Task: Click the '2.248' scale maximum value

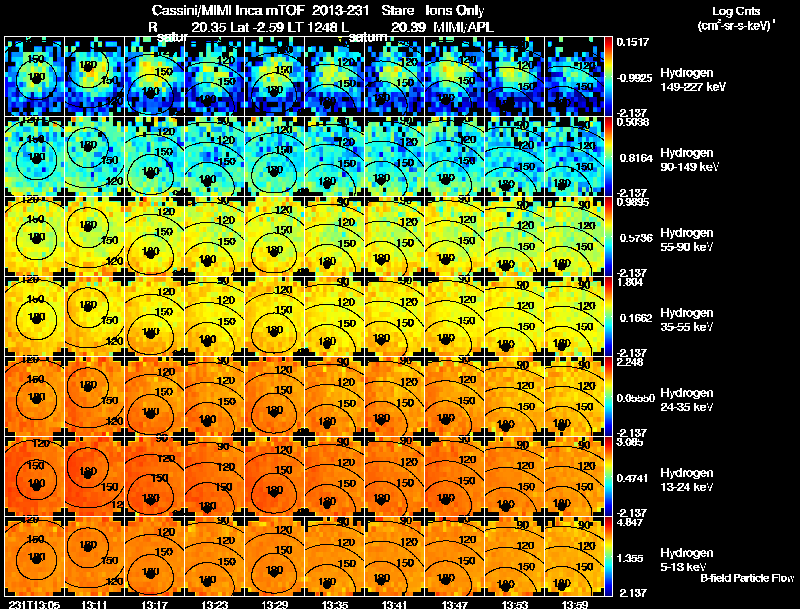Action: click(630, 362)
